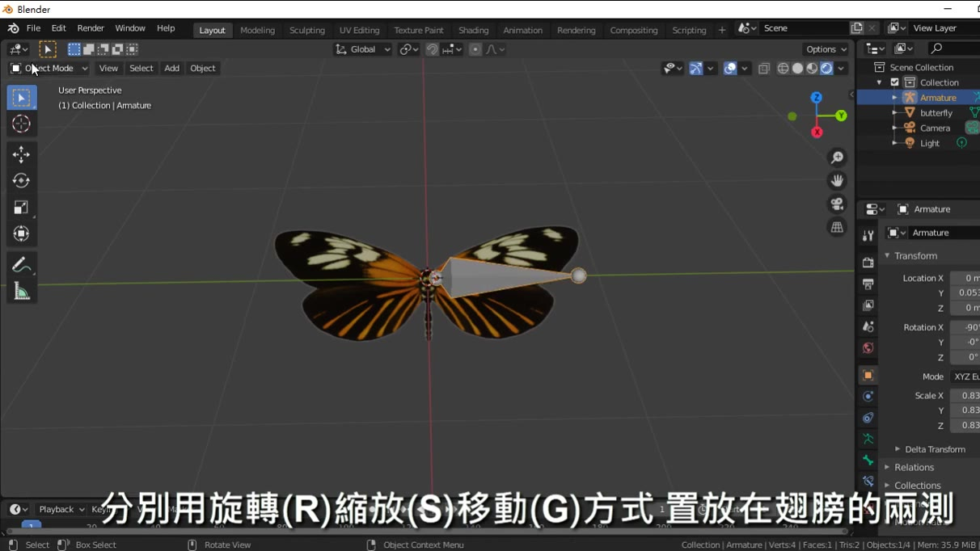This screenshot has height=551, width=980.
Task: Open the viewport shading options dropdown
Action: [x=842, y=69]
